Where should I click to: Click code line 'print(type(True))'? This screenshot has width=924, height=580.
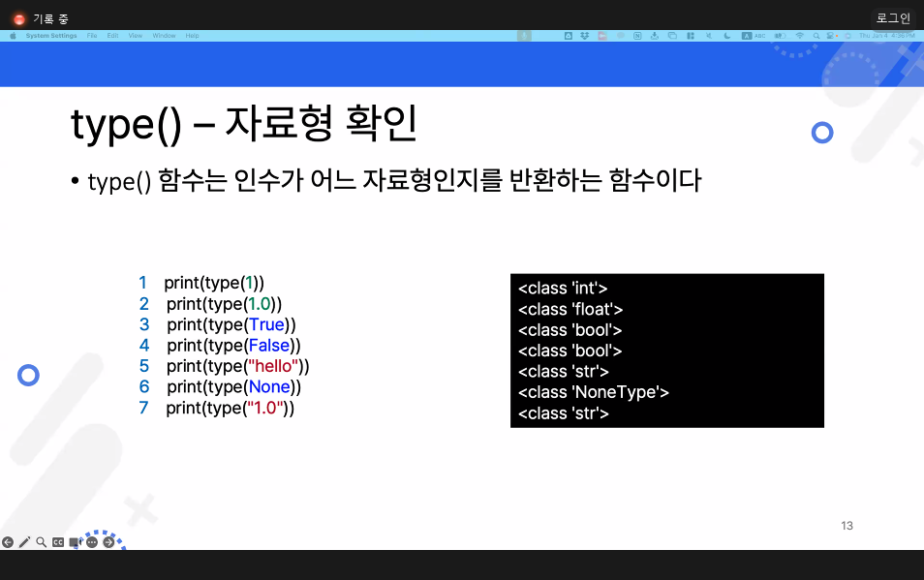tap(231, 324)
